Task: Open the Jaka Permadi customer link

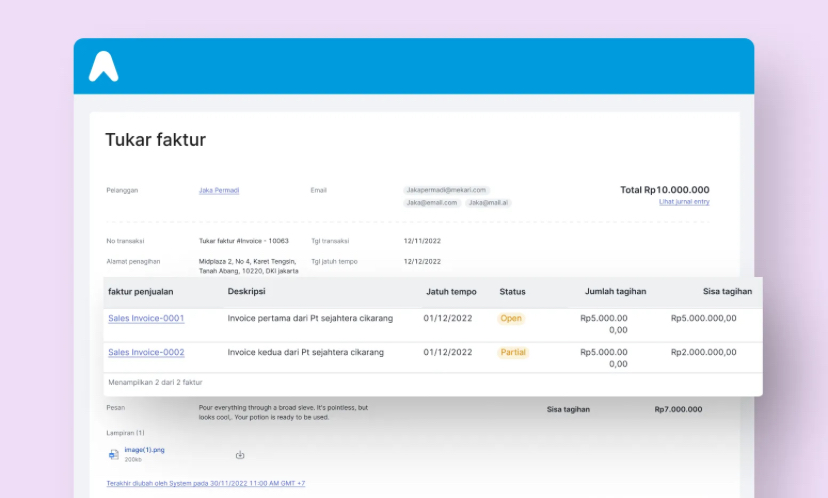Action: click(x=219, y=190)
